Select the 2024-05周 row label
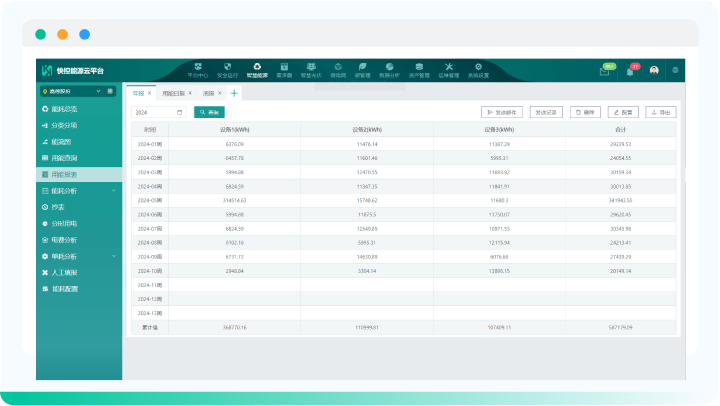 coord(150,201)
